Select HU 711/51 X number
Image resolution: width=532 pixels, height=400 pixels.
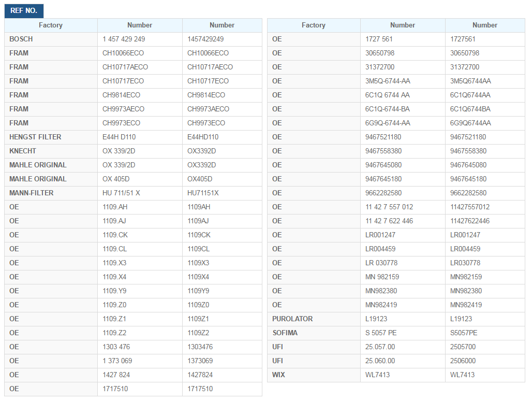click(x=121, y=193)
